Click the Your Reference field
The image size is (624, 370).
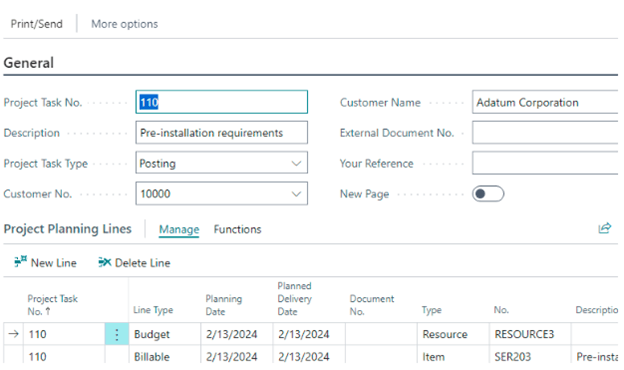coord(545,163)
